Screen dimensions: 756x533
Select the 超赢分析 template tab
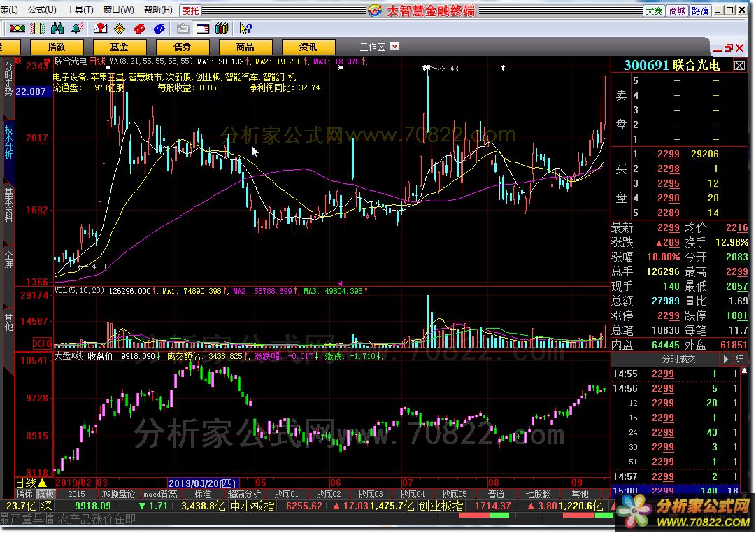tap(244, 494)
